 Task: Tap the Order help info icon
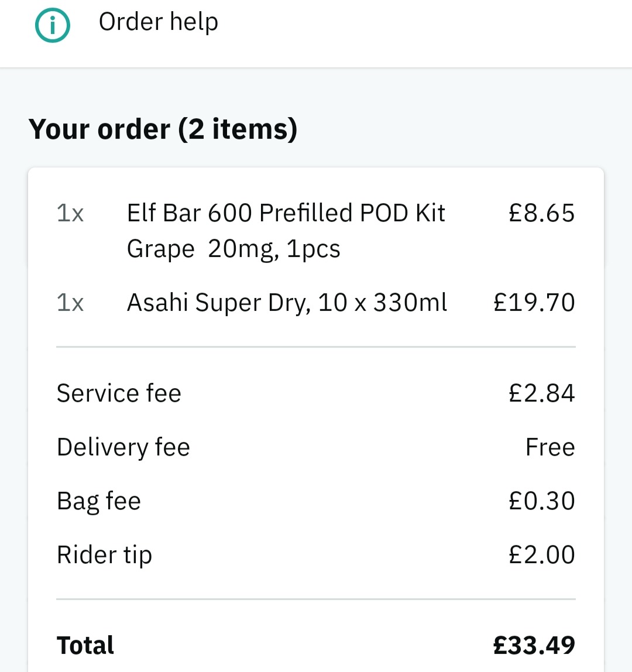click(x=52, y=25)
